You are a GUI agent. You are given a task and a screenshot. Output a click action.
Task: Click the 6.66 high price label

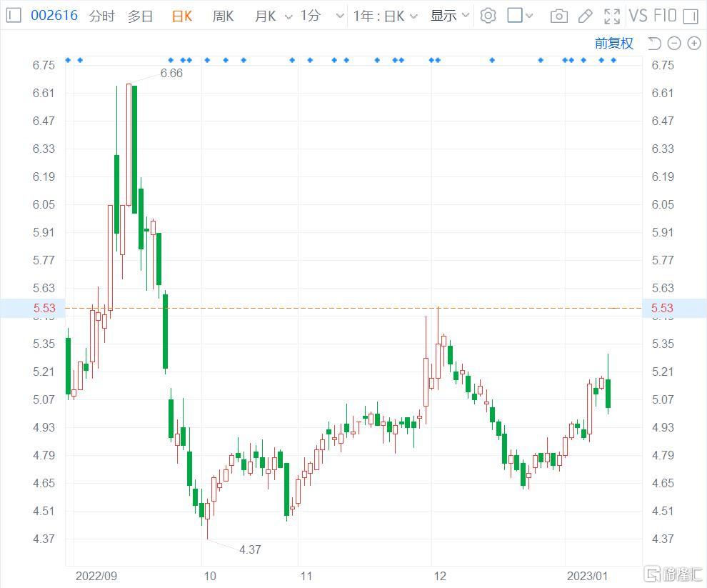point(172,73)
